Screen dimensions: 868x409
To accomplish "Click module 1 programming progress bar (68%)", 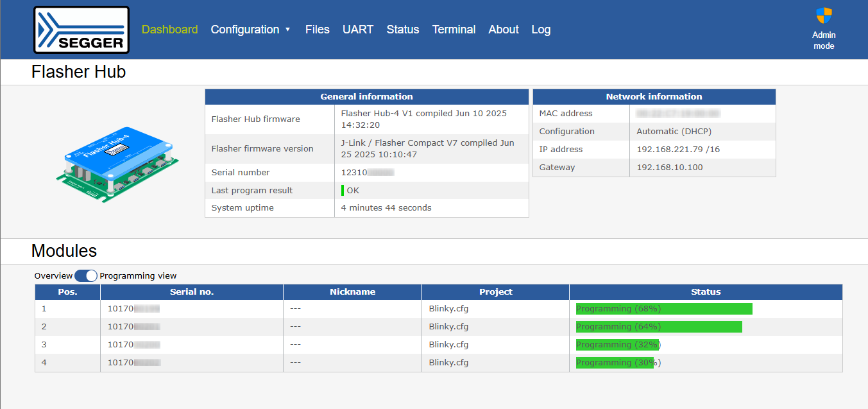I will (664, 309).
